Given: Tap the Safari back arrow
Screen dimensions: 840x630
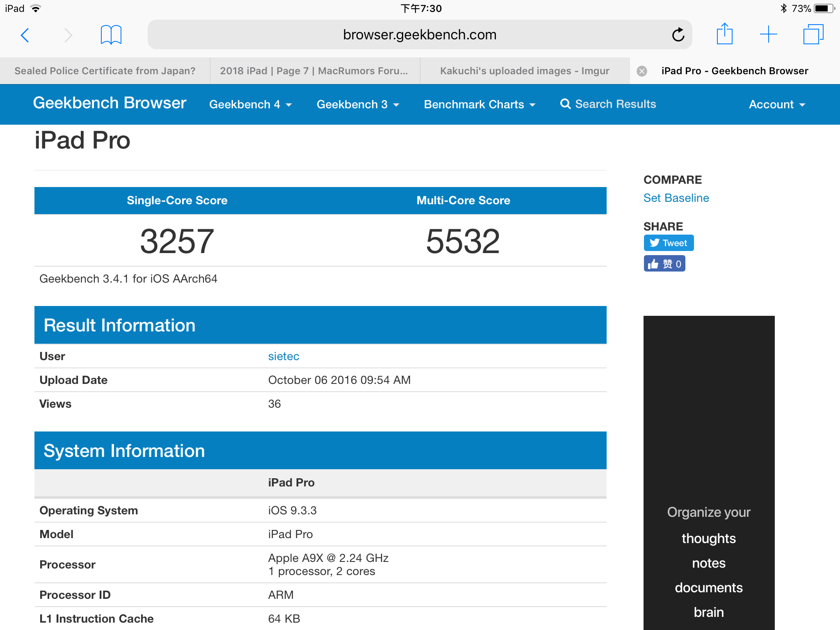Looking at the screenshot, I should tap(25, 35).
